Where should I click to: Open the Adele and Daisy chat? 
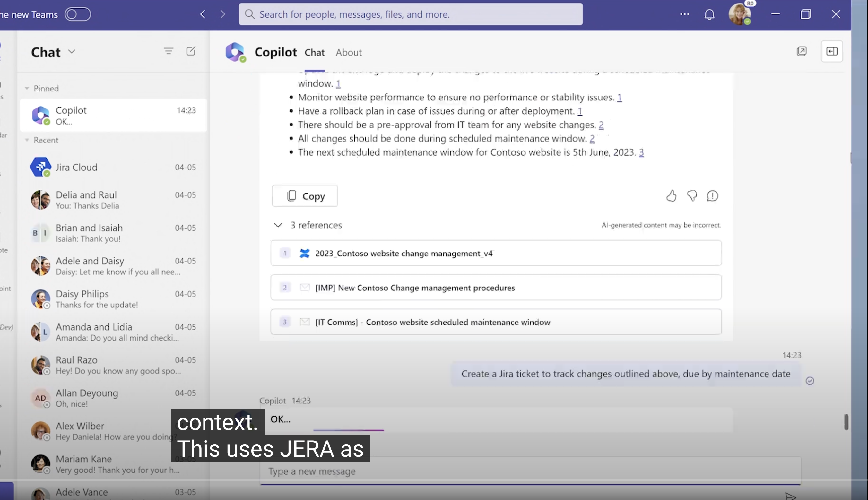pos(113,266)
